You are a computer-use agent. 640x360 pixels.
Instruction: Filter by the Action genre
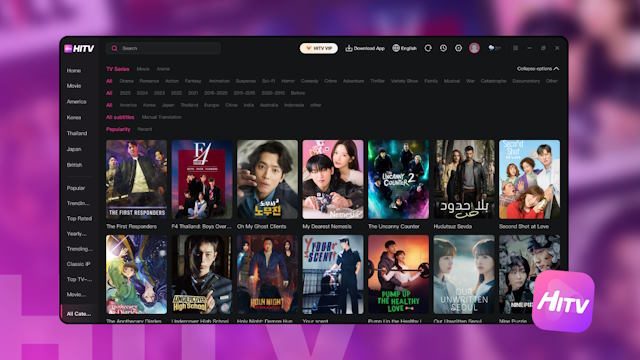click(172, 81)
